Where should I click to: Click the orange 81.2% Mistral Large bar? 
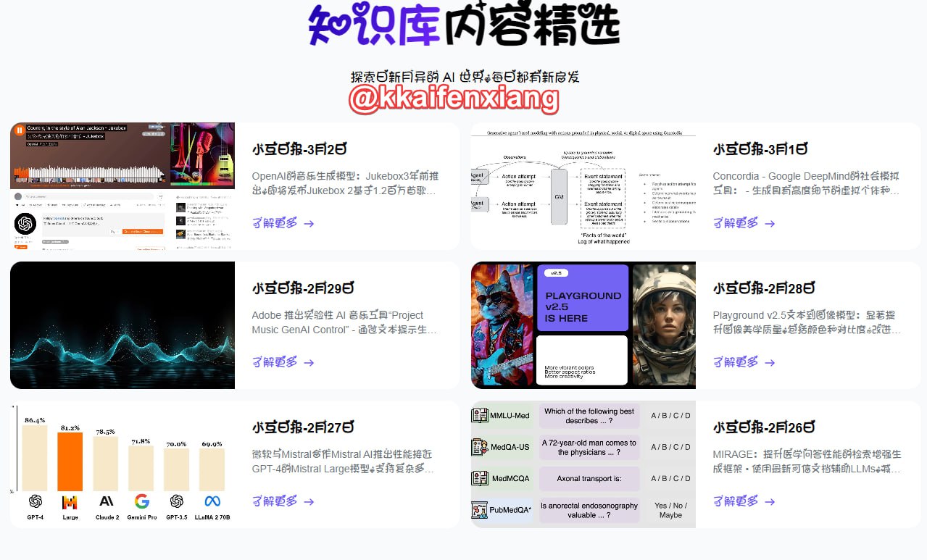[70, 461]
